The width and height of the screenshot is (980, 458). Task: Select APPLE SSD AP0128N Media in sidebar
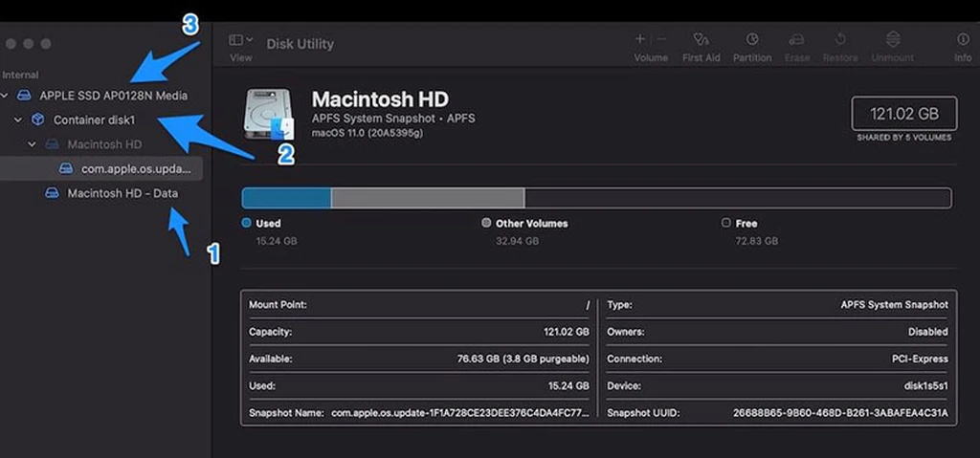point(113,96)
